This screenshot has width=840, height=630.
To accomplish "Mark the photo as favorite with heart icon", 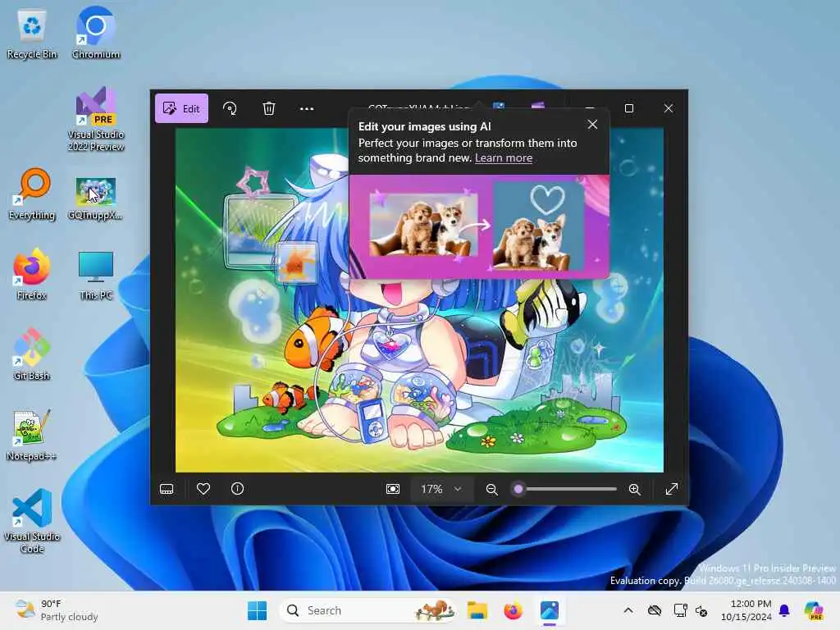I will 203,489.
